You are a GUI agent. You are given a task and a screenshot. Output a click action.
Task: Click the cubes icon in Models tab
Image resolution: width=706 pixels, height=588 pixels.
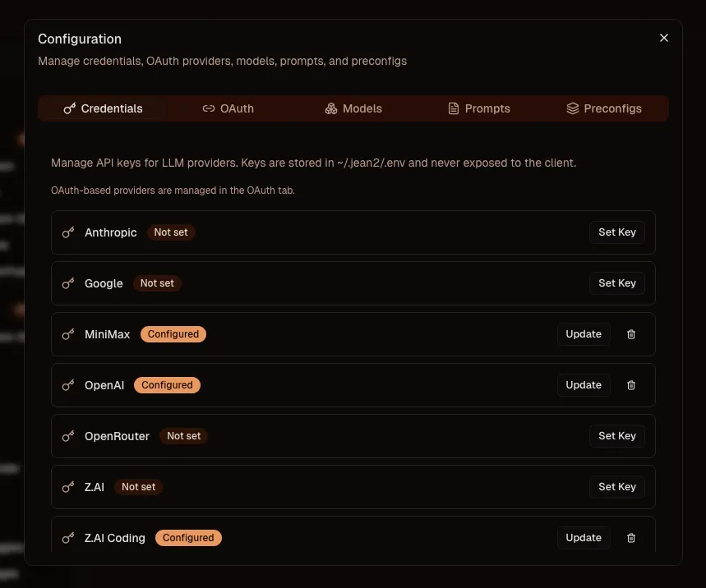click(331, 108)
